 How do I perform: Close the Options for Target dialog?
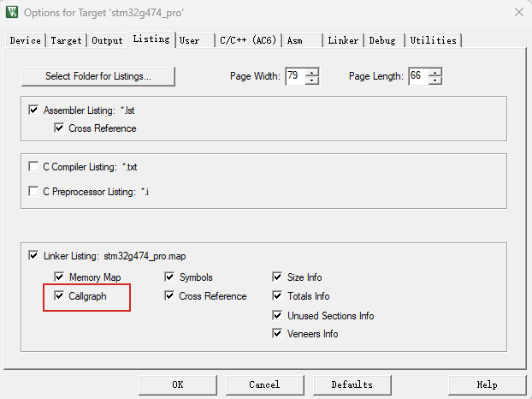(x=519, y=12)
